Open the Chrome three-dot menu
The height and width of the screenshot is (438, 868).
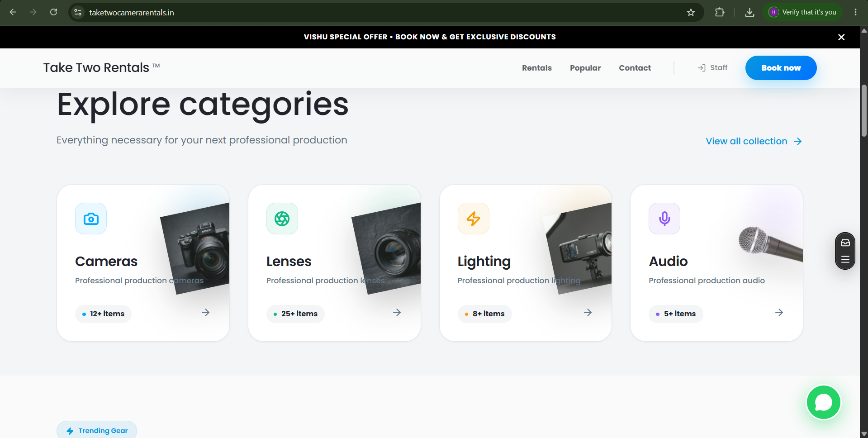click(855, 12)
